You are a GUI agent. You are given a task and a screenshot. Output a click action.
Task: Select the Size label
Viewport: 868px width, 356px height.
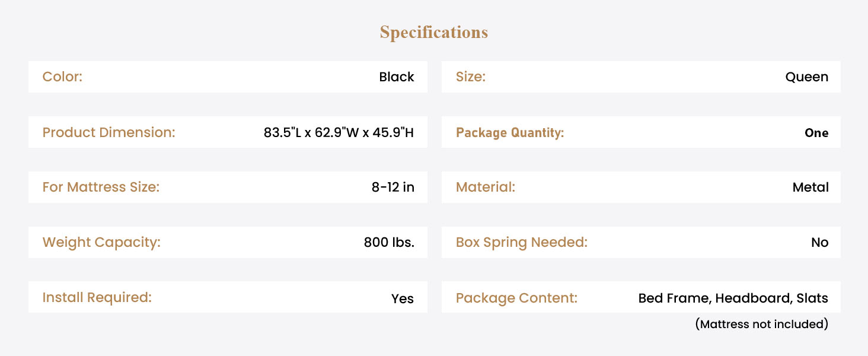(471, 77)
